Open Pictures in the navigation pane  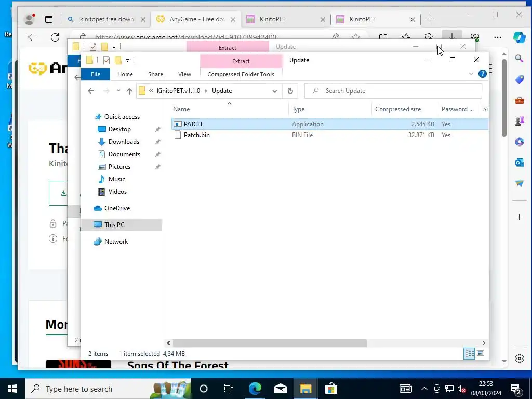click(x=119, y=167)
